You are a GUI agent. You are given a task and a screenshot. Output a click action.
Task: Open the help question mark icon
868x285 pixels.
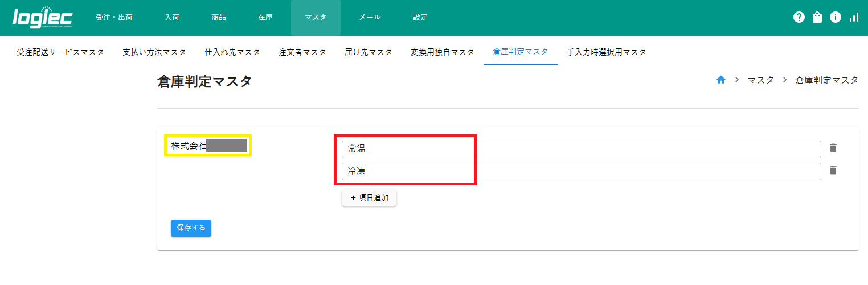pyautogui.click(x=799, y=18)
